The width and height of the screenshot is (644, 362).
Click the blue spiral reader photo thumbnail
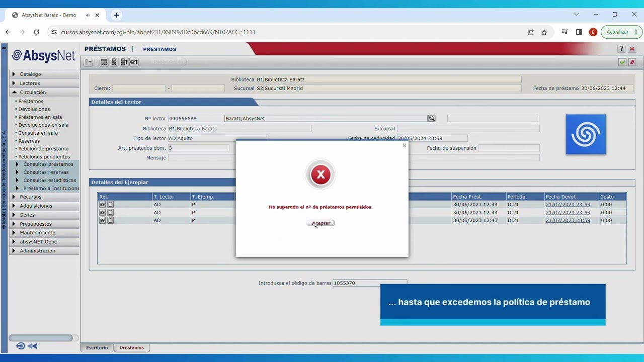586,134
